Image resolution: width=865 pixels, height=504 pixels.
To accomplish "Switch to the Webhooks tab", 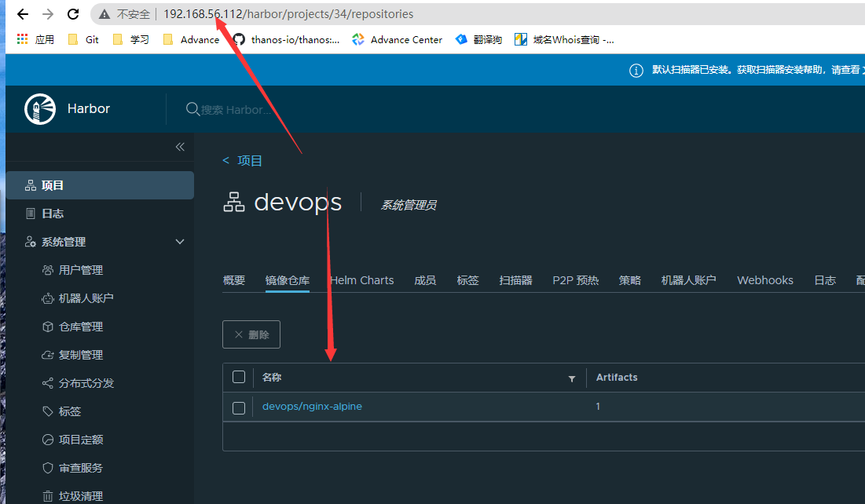I will pos(765,280).
